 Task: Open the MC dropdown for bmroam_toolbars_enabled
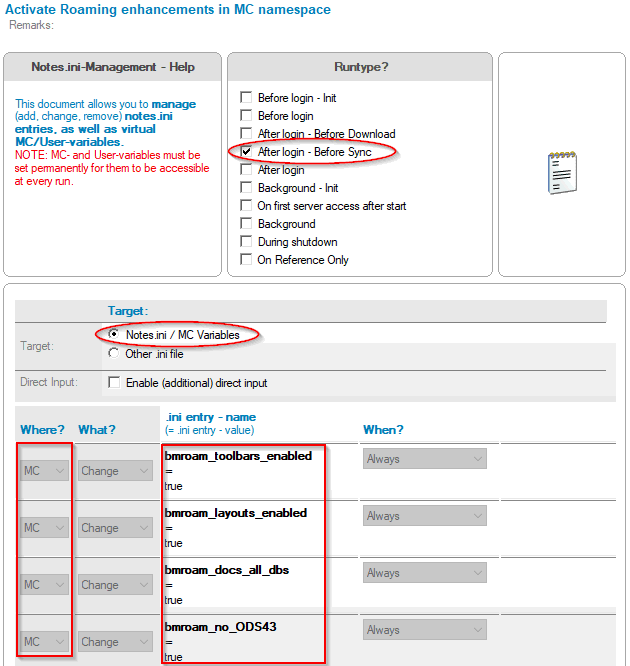[44, 471]
